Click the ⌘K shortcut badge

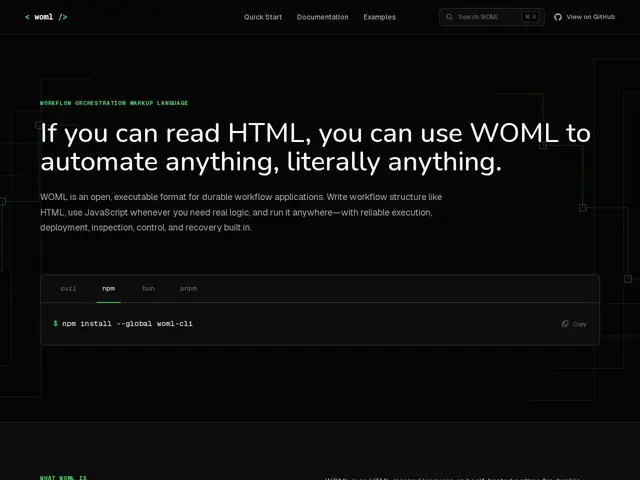click(530, 17)
